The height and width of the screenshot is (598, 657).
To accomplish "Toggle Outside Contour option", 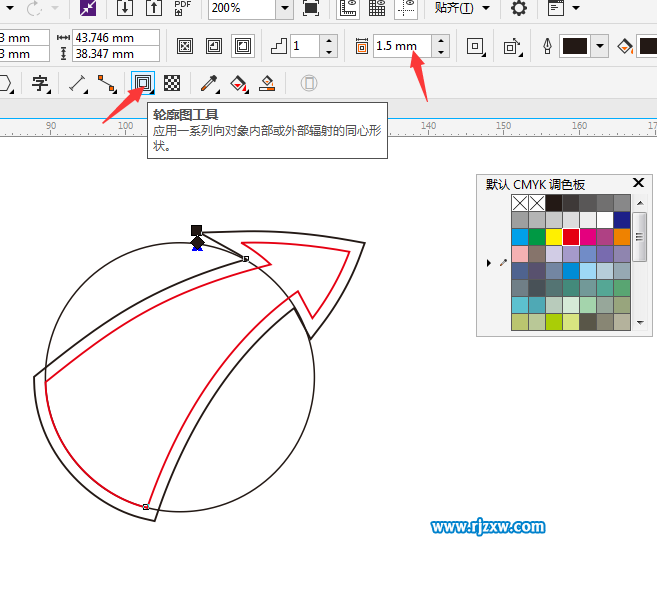I will pos(243,46).
